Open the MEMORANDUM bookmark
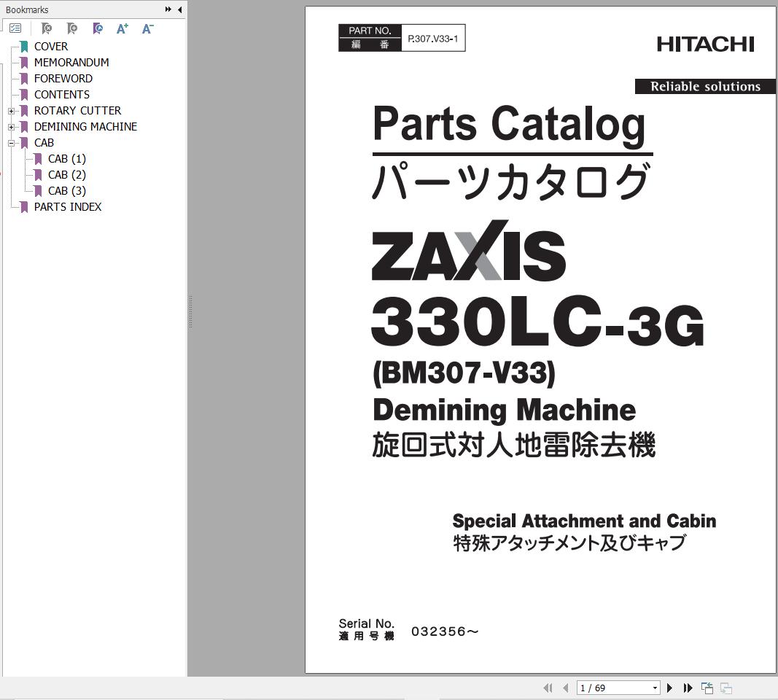Image resolution: width=778 pixels, height=700 pixels. point(71,63)
